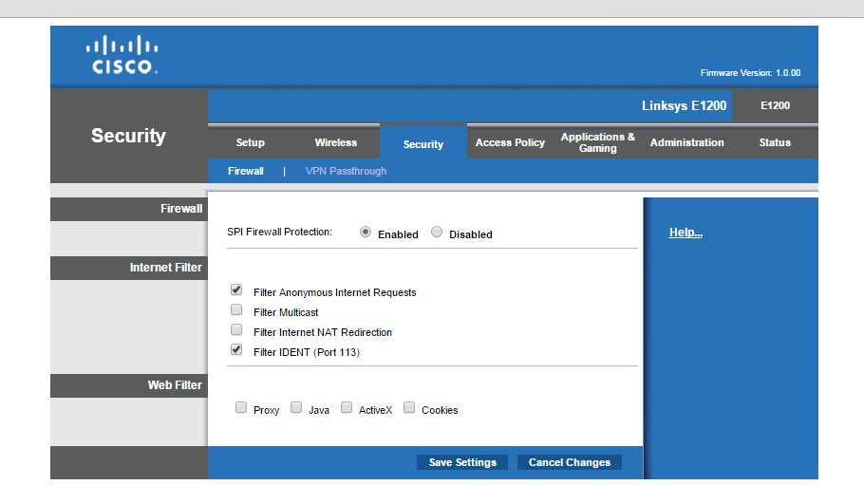Uncheck Filter Anonymous Internet Requests

point(236,289)
